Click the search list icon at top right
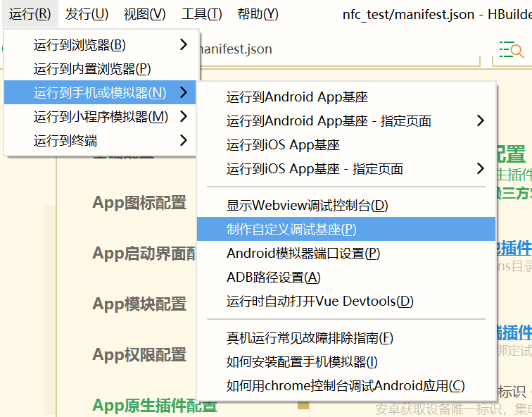This screenshot has height=417, width=532. pos(511,50)
